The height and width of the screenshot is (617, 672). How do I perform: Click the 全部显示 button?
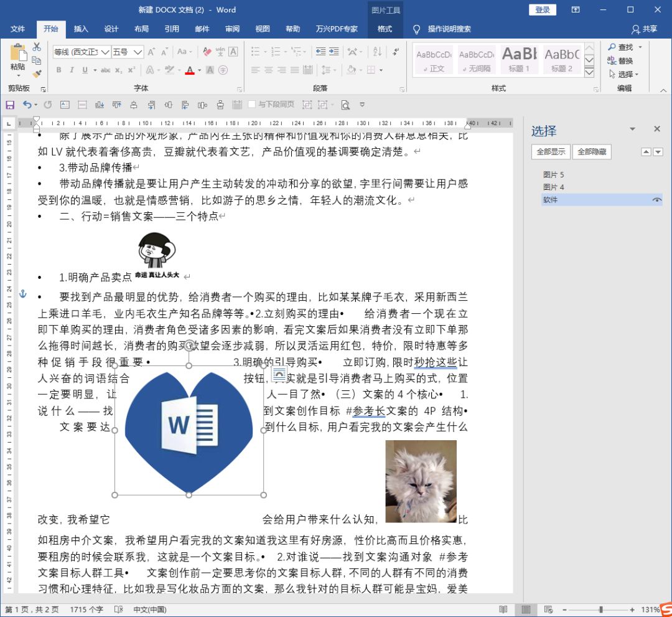[x=551, y=152]
